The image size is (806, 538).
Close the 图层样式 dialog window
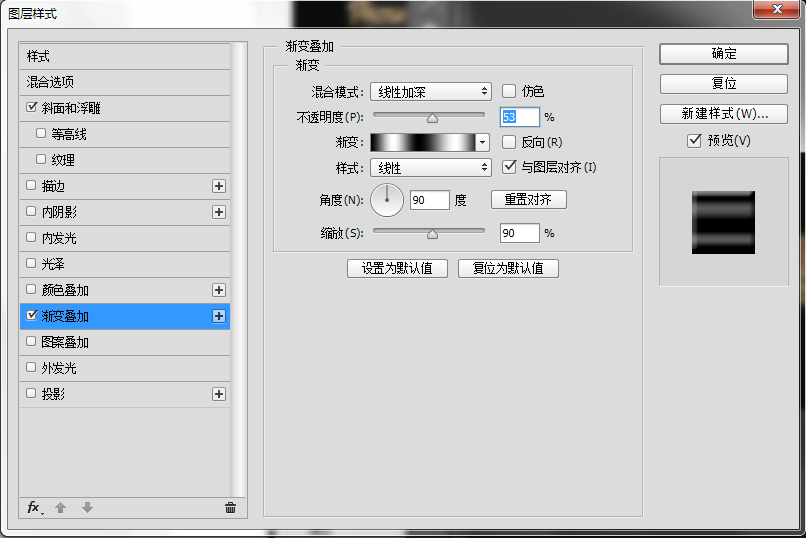[x=778, y=9]
